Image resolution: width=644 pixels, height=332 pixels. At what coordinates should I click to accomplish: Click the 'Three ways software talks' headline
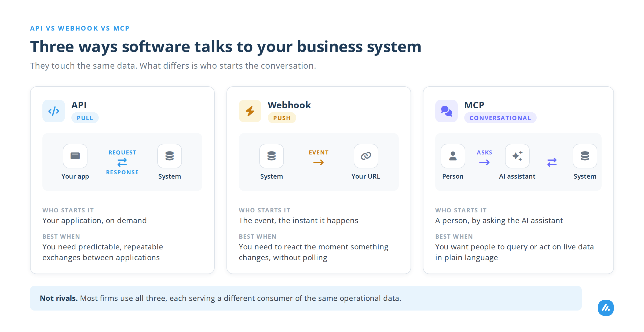(x=226, y=47)
